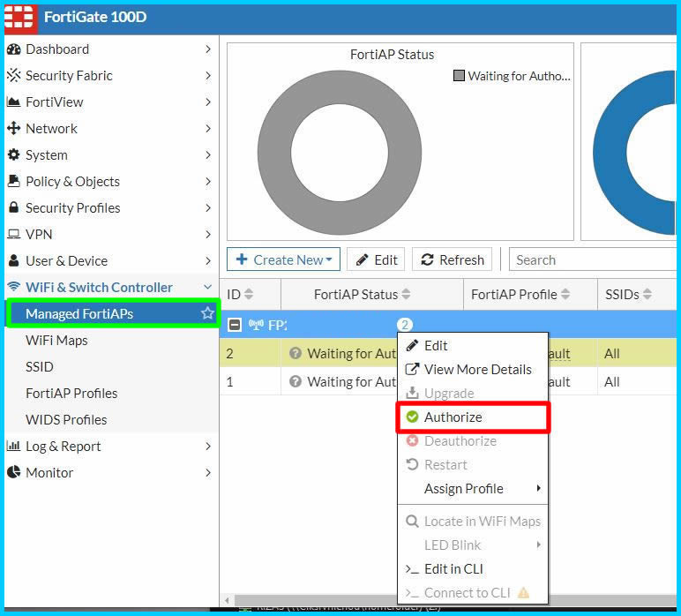681x616 pixels.
Task: Expand the Security Fabric chevron
Action: tap(208, 76)
